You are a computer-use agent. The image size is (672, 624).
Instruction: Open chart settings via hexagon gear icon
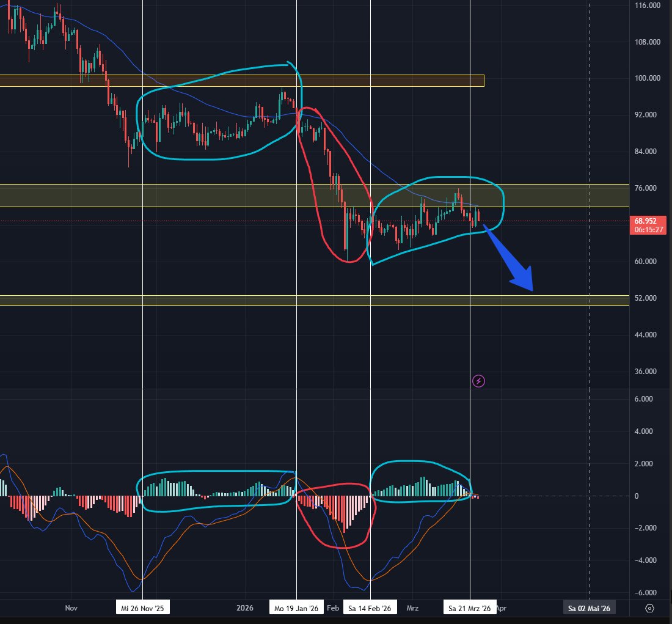[x=650, y=608]
